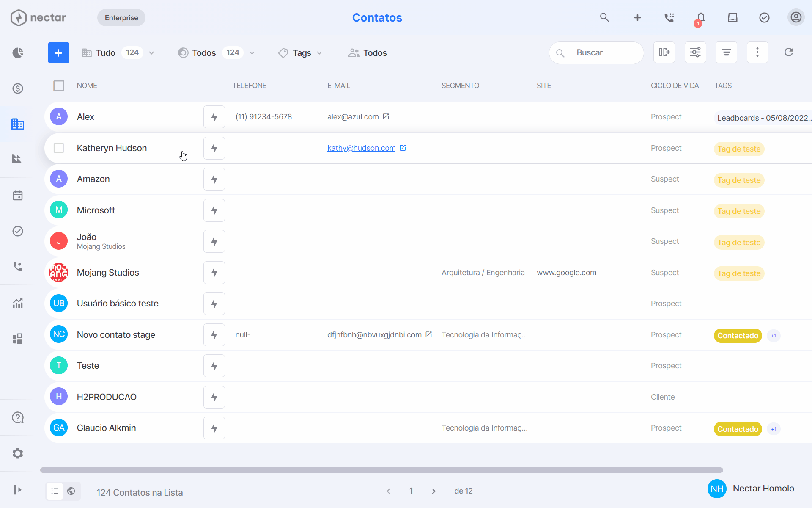Click Enterprise plan badge
812x508 pixels.
point(121,18)
